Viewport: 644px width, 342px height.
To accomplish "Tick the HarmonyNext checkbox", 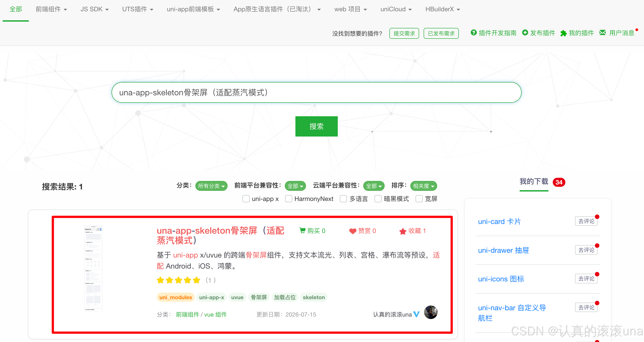I will click(x=289, y=199).
